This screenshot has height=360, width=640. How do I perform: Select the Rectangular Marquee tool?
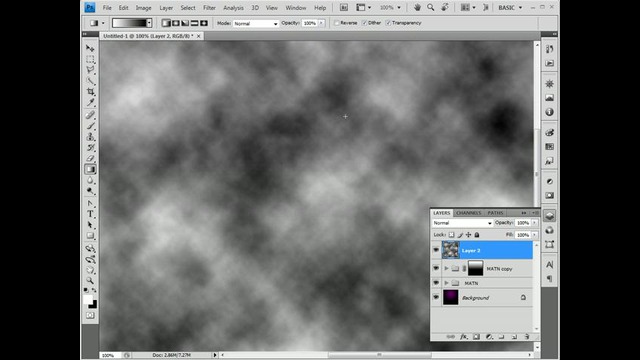click(x=90, y=59)
